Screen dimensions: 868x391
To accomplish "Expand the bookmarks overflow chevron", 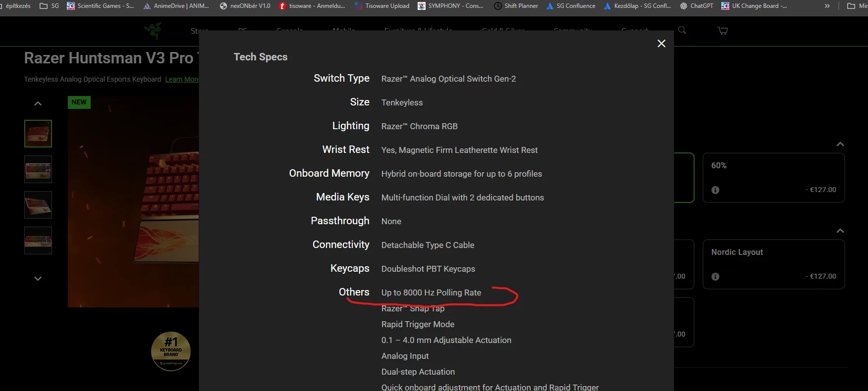I will (x=827, y=6).
